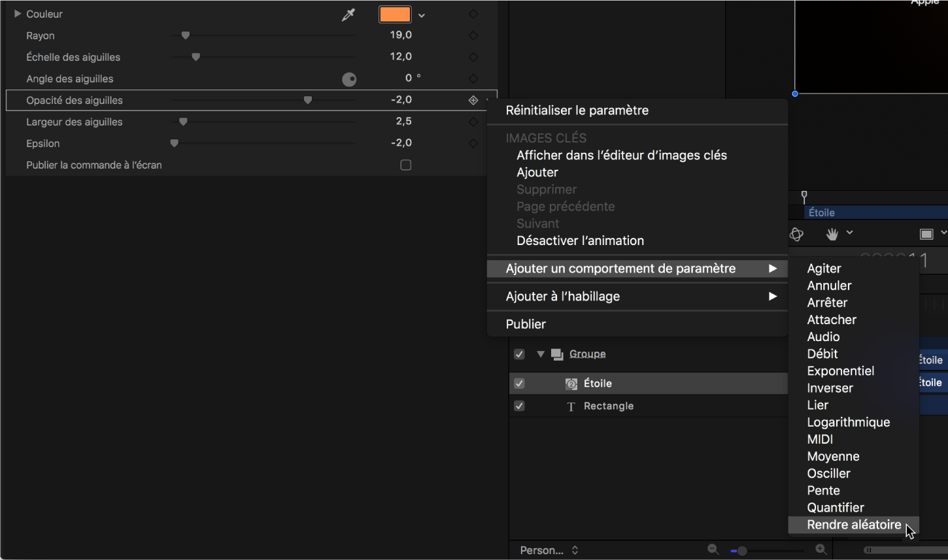
Task: Click the Angle des aiguilles dial
Action: point(349,80)
